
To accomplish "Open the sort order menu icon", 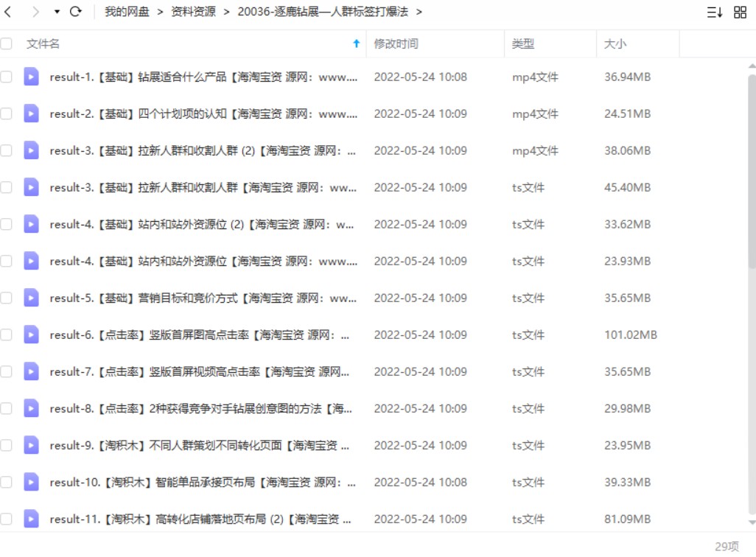I will point(715,12).
